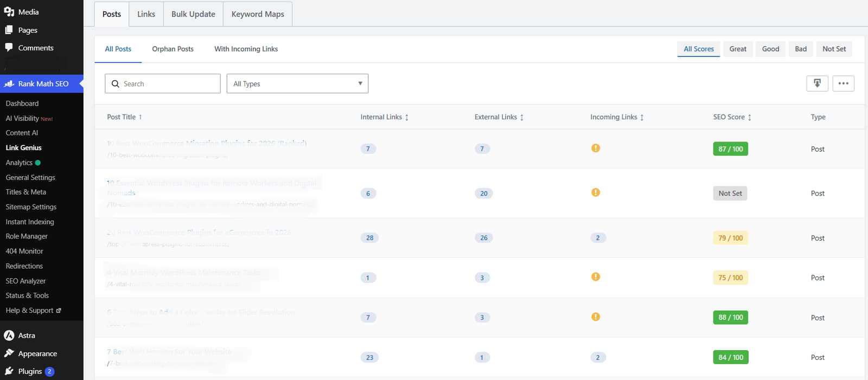The width and height of the screenshot is (868, 380).
Task: Open Instant Indexing menu item
Action: pyautogui.click(x=30, y=222)
